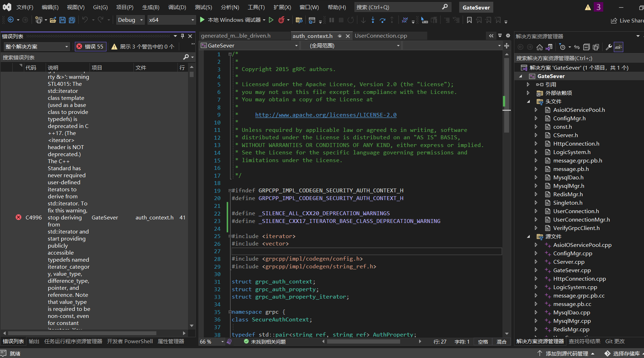Open the '工具(T)' menu

pos(256,7)
